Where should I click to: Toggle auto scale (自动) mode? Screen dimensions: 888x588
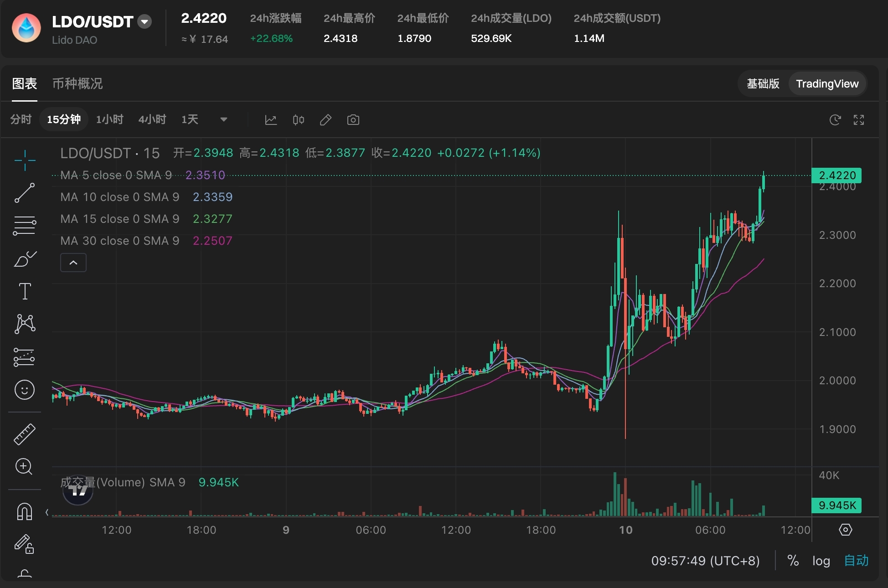pyautogui.click(x=856, y=561)
